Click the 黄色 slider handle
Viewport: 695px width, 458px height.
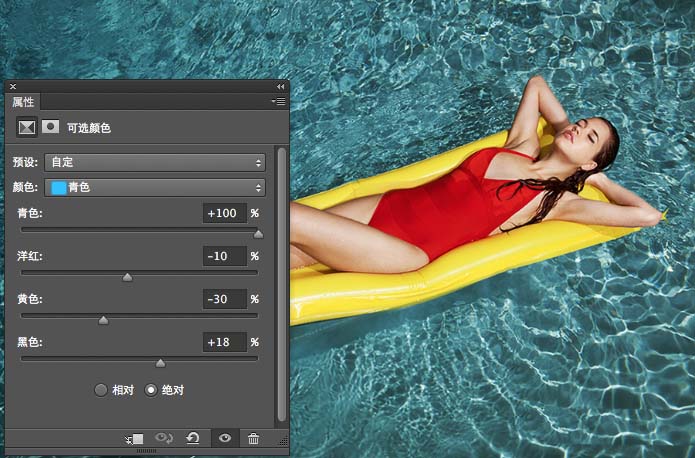(103, 320)
